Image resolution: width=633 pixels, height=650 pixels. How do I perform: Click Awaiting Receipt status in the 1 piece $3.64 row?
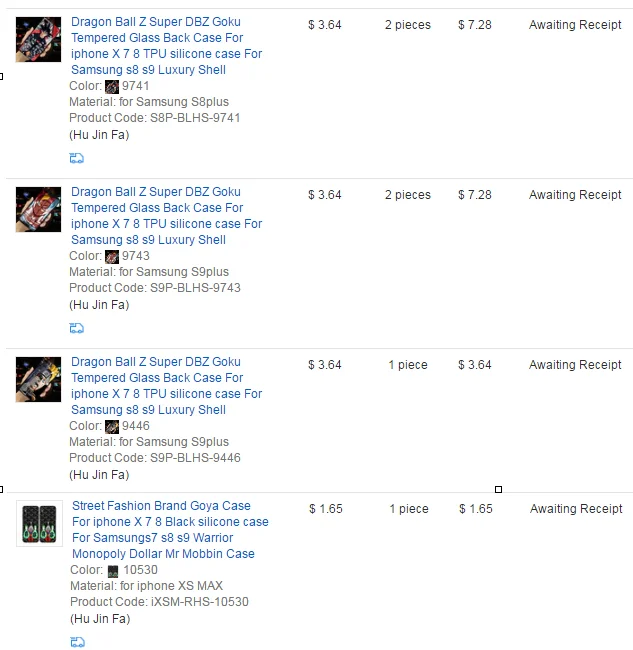575,365
